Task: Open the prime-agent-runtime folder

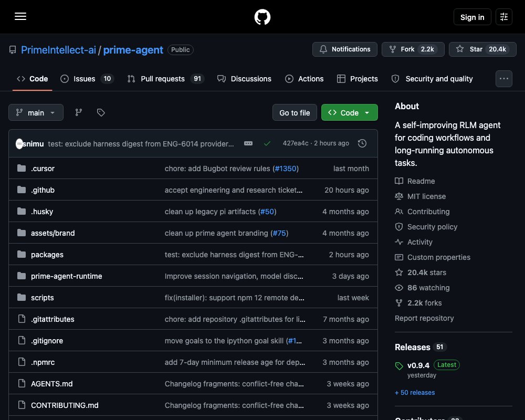Action: [66, 276]
